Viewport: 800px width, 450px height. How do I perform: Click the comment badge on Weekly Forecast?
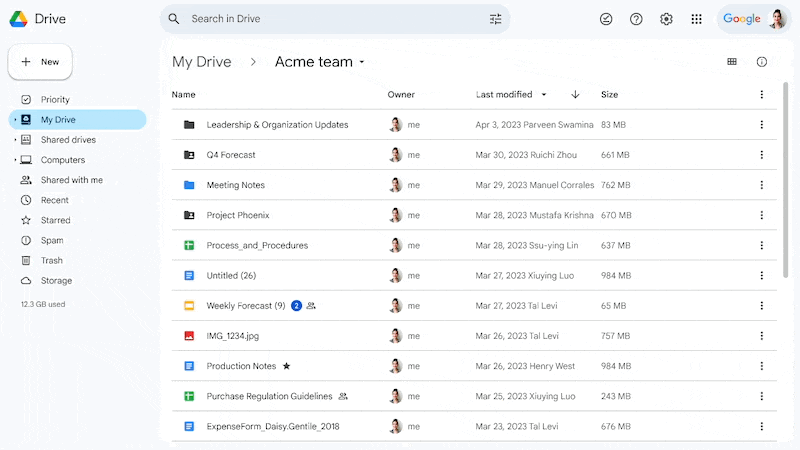296,306
